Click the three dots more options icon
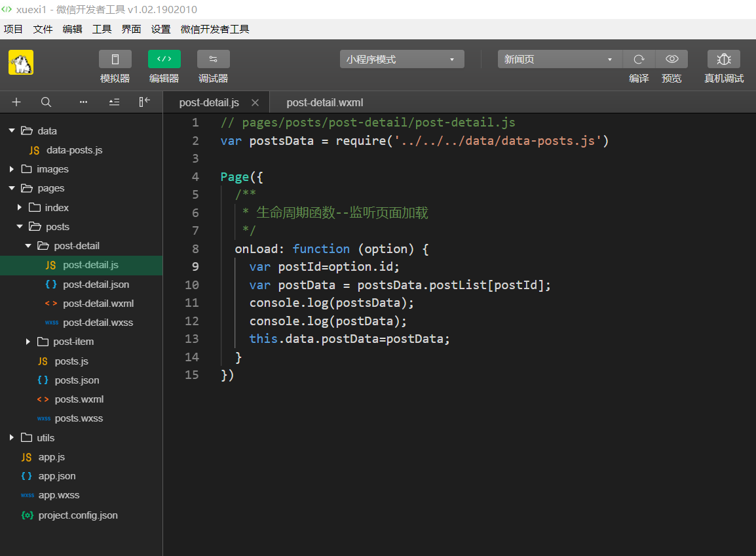Viewport: 756px width, 556px height. coord(83,102)
